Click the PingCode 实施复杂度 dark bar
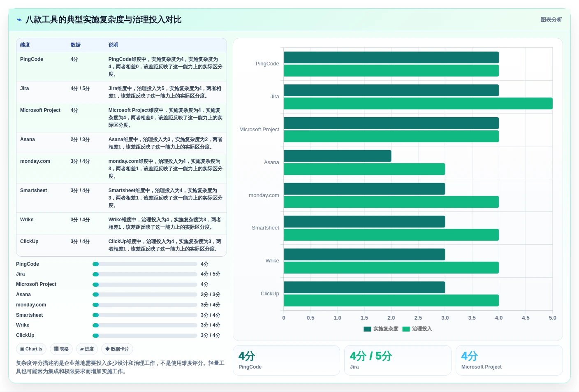This screenshot has width=579, height=392. click(391, 58)
